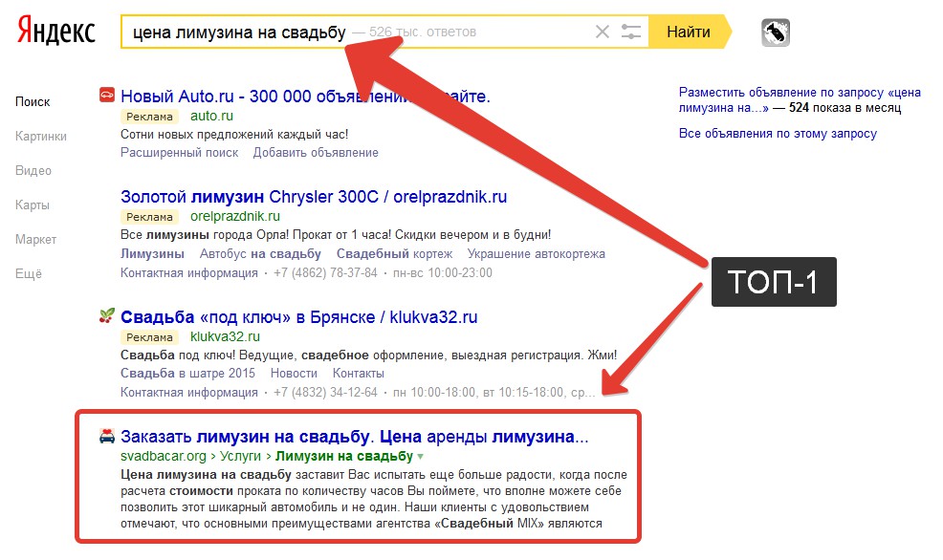Open the Новости sitelink
This screenshot has height=560, width=943.
[294, 373]
